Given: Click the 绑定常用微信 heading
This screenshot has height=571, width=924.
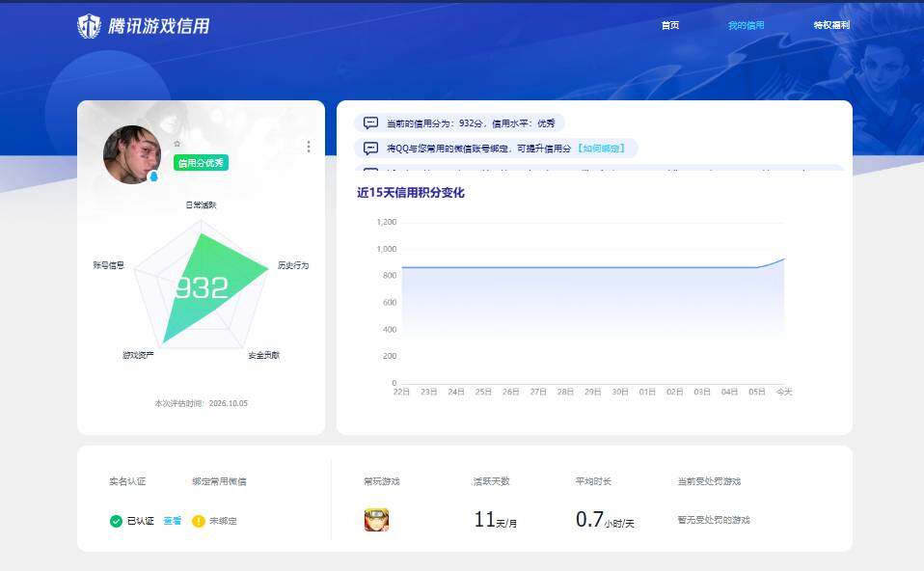Looking at the screenshot, I should pos(219,481).
